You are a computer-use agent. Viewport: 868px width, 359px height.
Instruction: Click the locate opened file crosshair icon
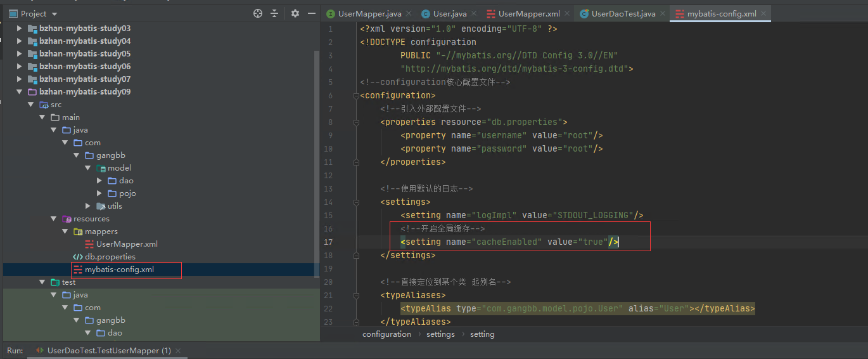coord(258,13)
